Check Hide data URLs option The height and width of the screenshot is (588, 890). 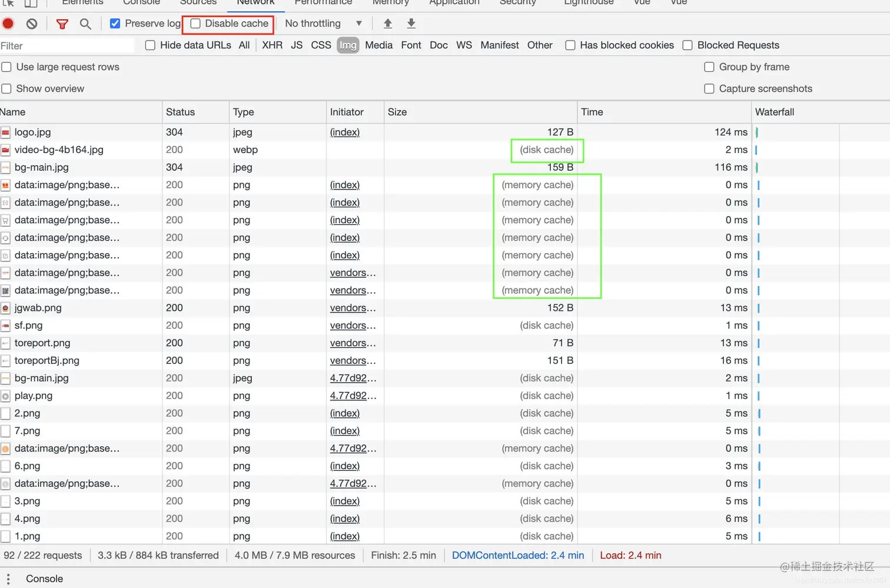click(150, 45)
